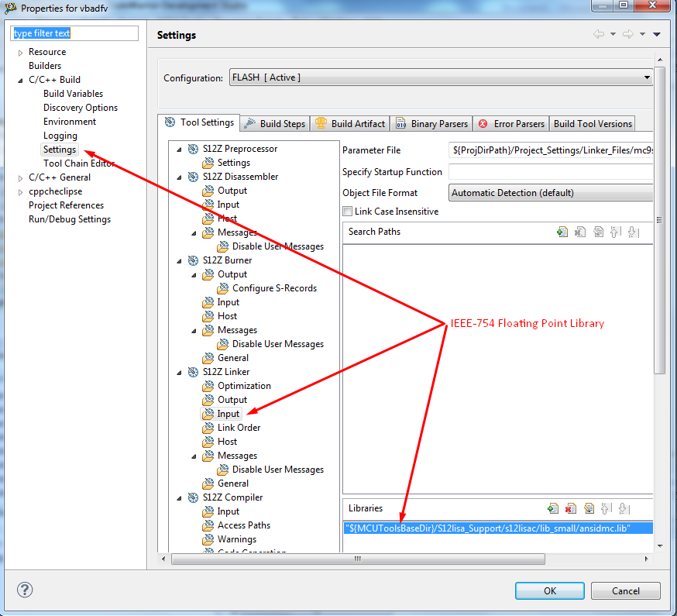This screenshot has height=616, width=677.
Task: Select Environment under C/C++ Build
Action: tap(70, 122)
